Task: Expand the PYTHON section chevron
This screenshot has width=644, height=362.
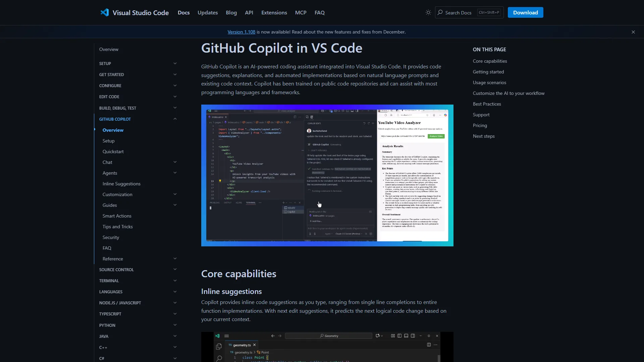Action: [175, 325]
